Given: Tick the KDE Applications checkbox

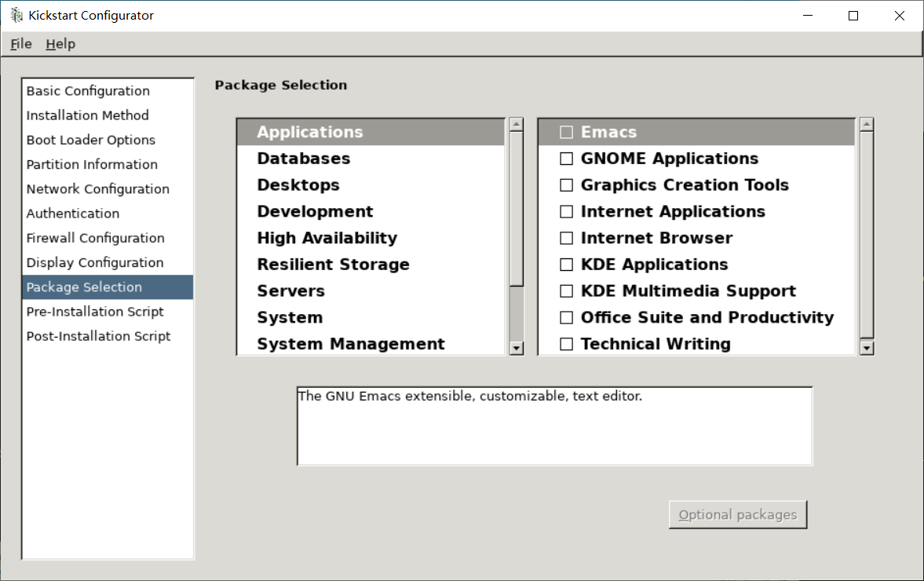Looking at the screenshot, I should click(x=566, y=265).
